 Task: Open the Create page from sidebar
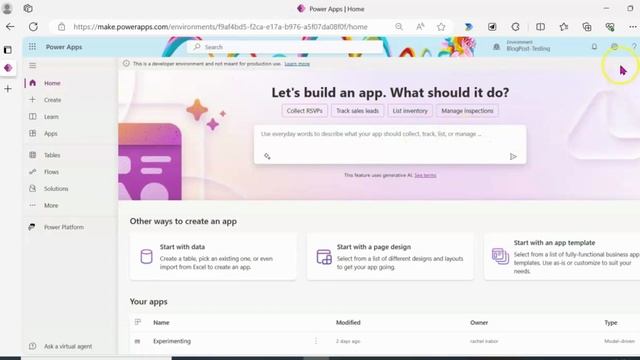52,100
